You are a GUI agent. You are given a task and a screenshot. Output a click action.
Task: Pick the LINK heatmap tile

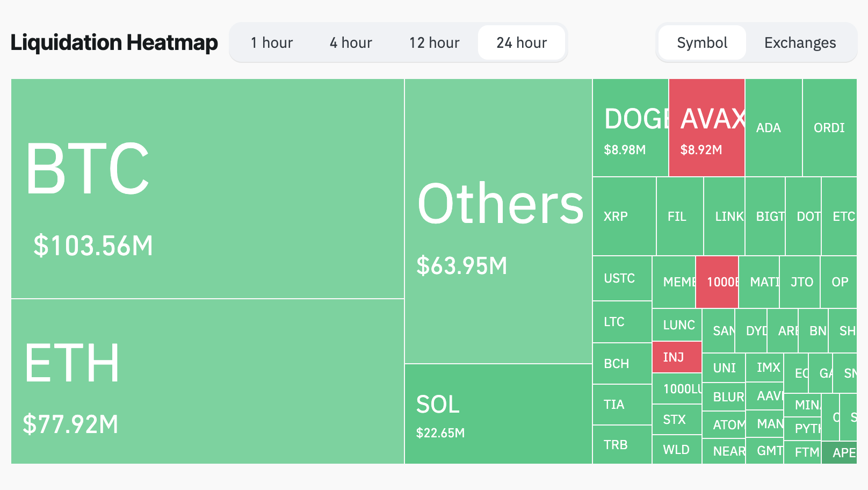pyautogui.click(x=725, y=217)
